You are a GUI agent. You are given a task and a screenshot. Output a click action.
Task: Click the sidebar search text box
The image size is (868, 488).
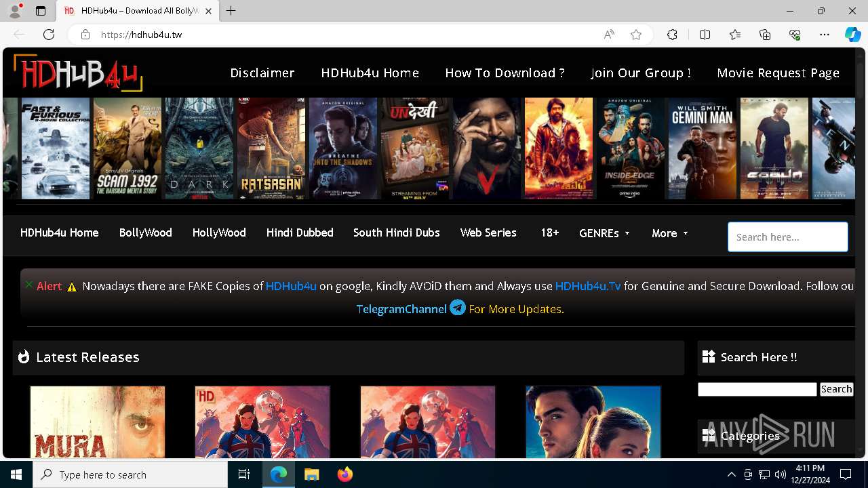pos(757,389)
